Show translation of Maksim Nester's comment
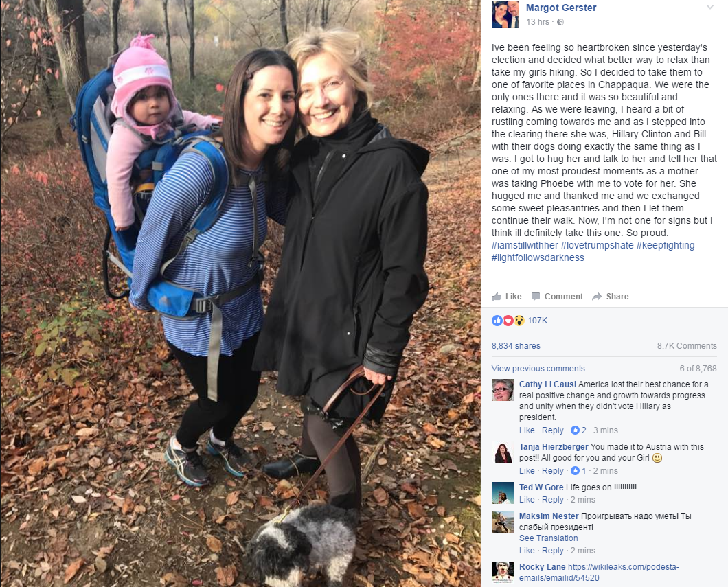Image resolution: width=728 pixels, height=587 pixels. (x=548, y=538)
